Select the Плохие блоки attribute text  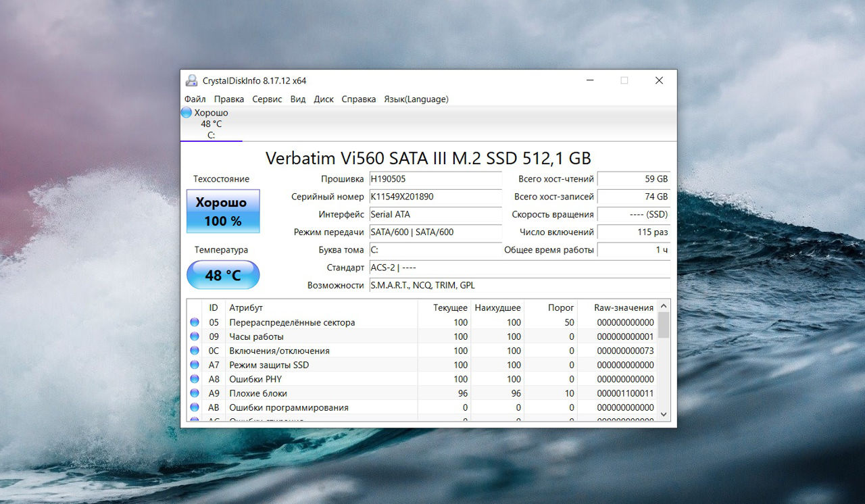[x=258, y=393]
